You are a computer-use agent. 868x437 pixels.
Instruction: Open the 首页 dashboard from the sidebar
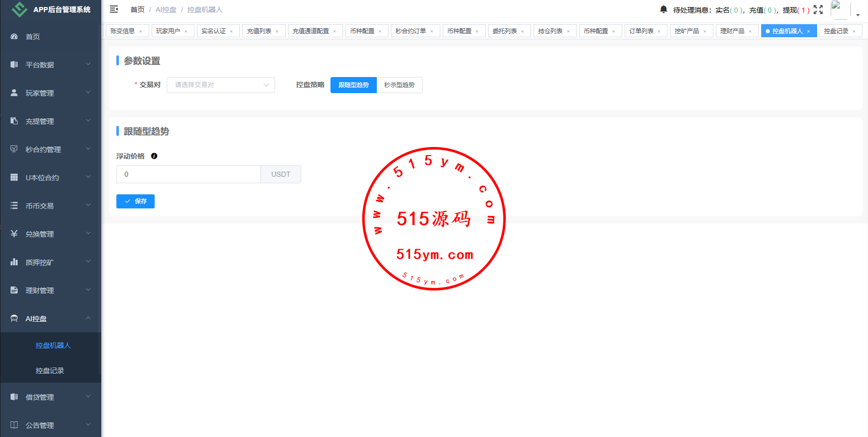[33, 37]
